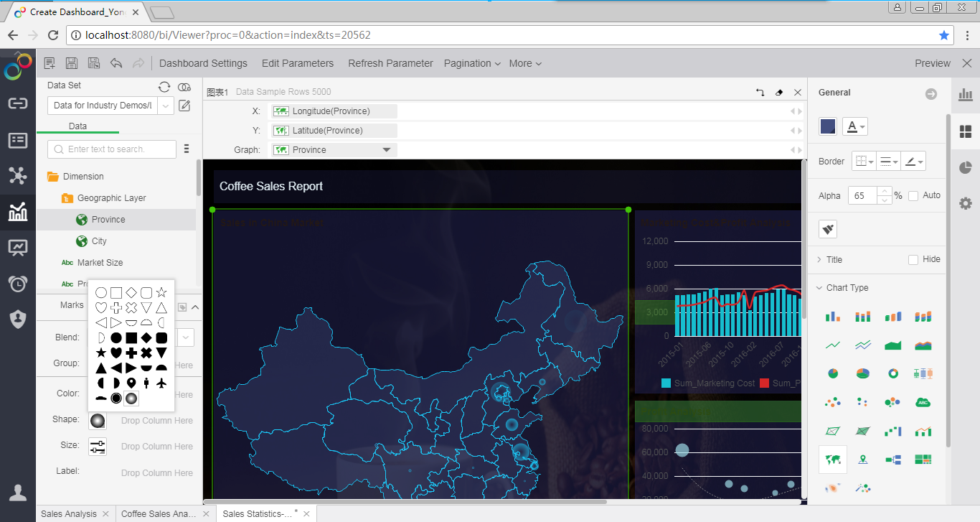Open the user profile icon in sidebar
This screenshot has width=980, height=522.
point(18,492)
